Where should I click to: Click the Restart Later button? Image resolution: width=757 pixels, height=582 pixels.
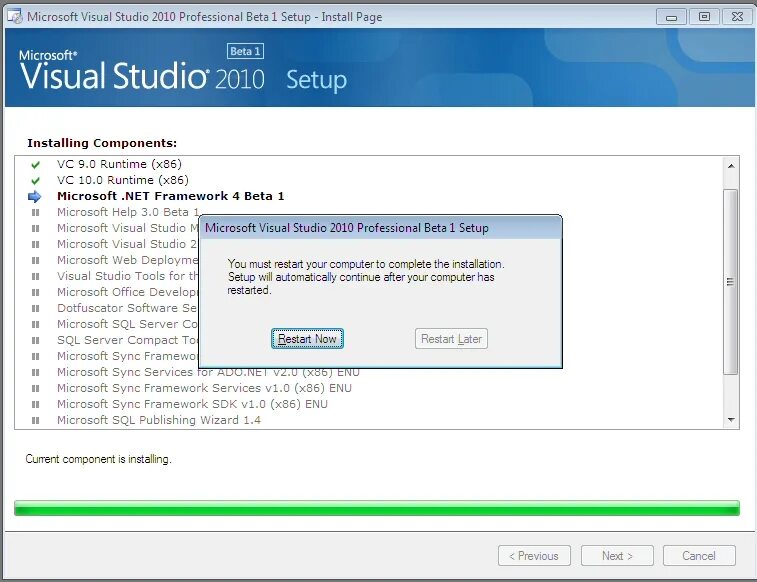coord(451,339)
